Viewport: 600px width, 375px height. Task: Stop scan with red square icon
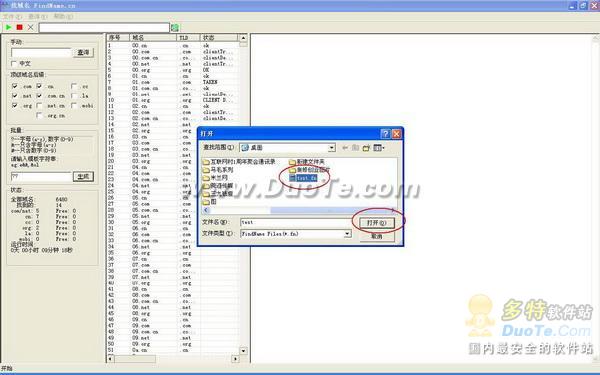(20, 27)
